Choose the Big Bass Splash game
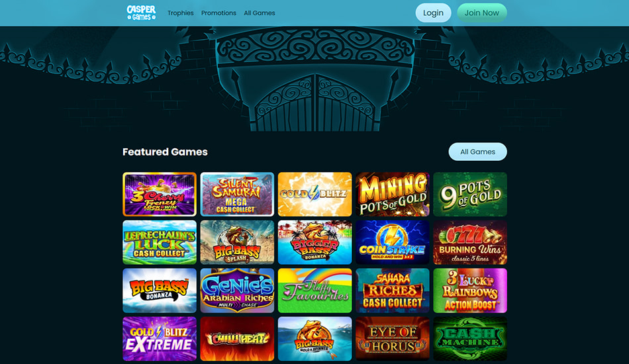Screen dimensions: 629x364 237,242
